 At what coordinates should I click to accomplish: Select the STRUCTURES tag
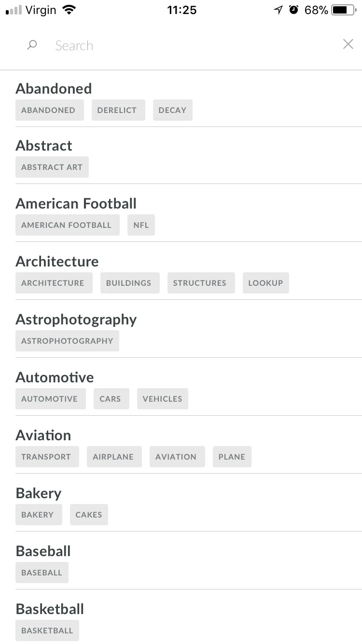point(200,283)
